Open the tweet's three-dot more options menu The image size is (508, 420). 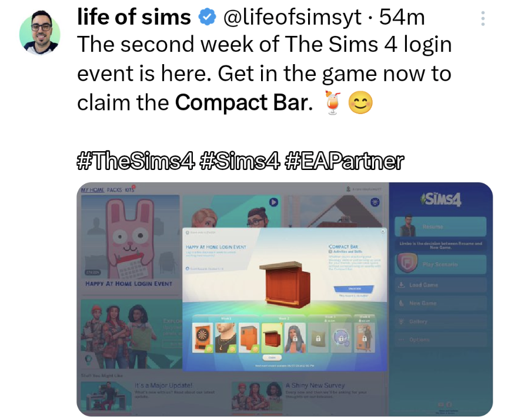tap(483, 18)
